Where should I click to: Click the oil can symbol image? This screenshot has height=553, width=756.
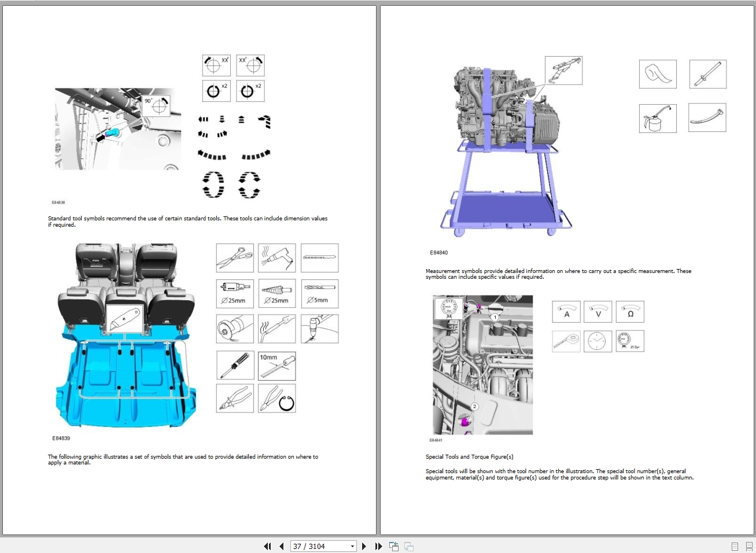657,118
